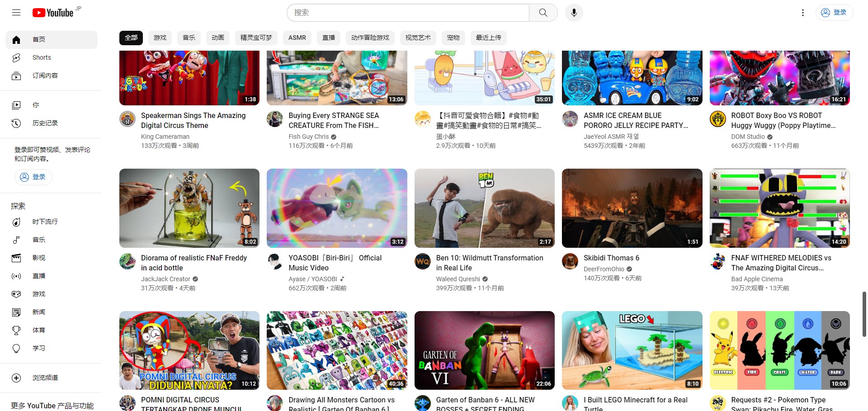
Task: Select the 音乐 filter chip
Action: tap(189, 38)
